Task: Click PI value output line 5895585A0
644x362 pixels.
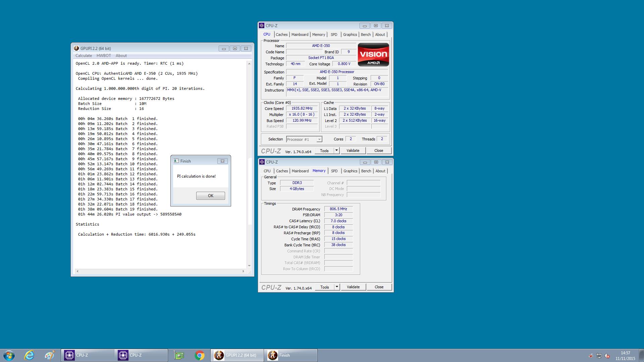Action: coord(130,214)
